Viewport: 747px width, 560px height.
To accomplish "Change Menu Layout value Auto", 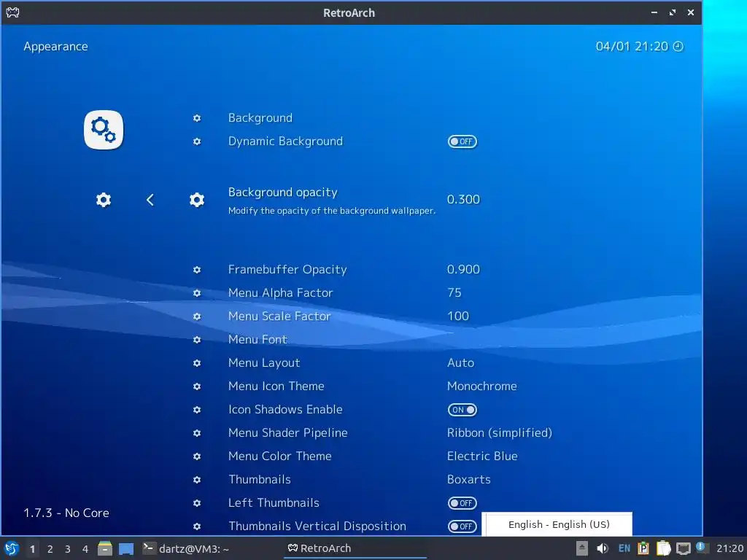I will tap(461, 363).
